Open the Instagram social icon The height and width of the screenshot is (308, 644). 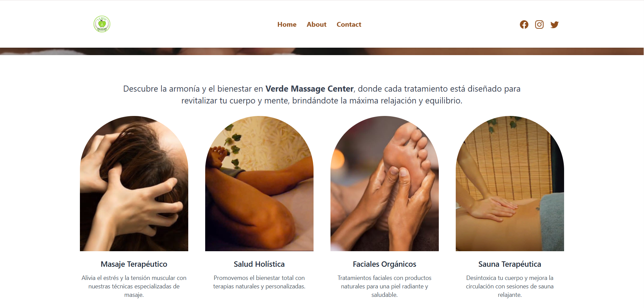coord(539,25)
